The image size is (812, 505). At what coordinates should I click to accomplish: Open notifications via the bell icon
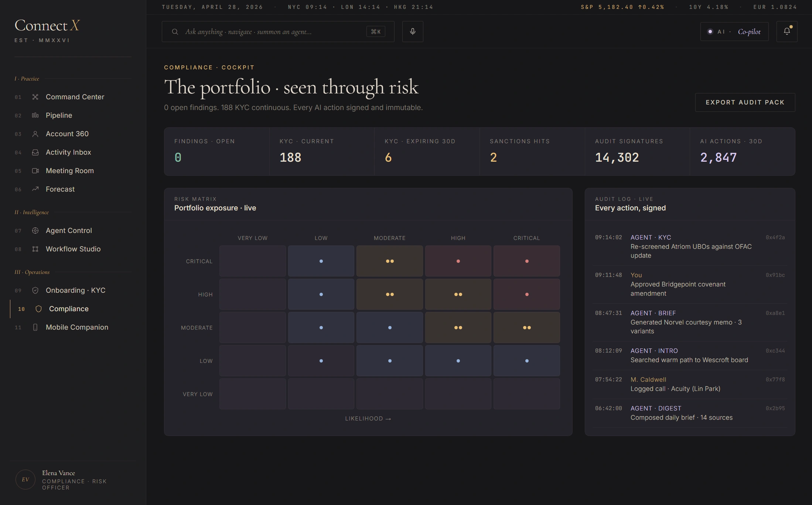click(x=787, y=31)
